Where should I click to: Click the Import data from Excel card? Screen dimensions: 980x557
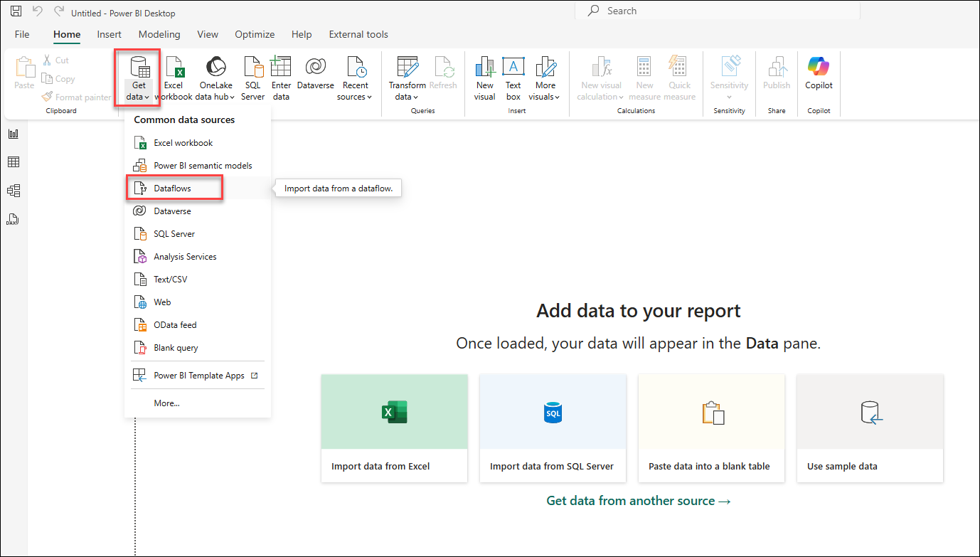click(x=395, y=429)
